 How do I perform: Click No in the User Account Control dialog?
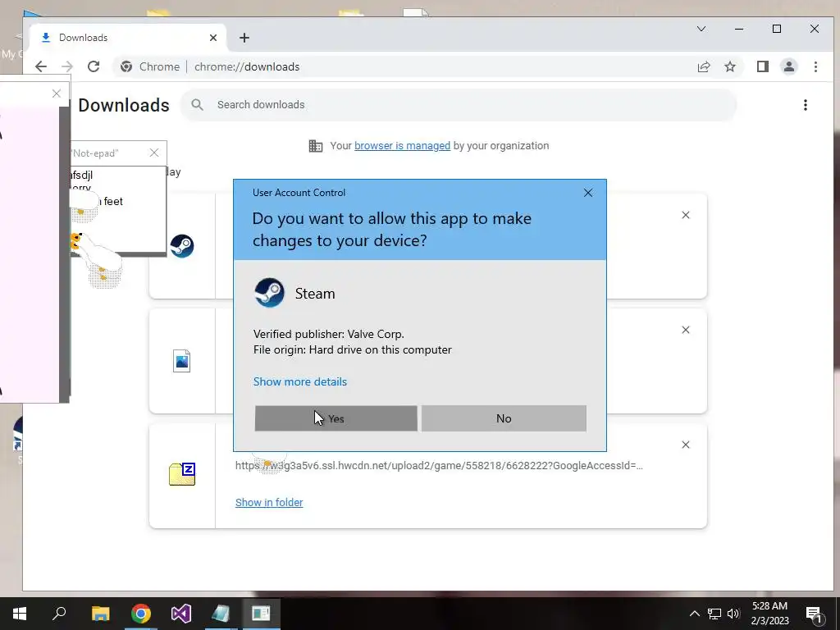pyautogui.click(x=504, y=418)
